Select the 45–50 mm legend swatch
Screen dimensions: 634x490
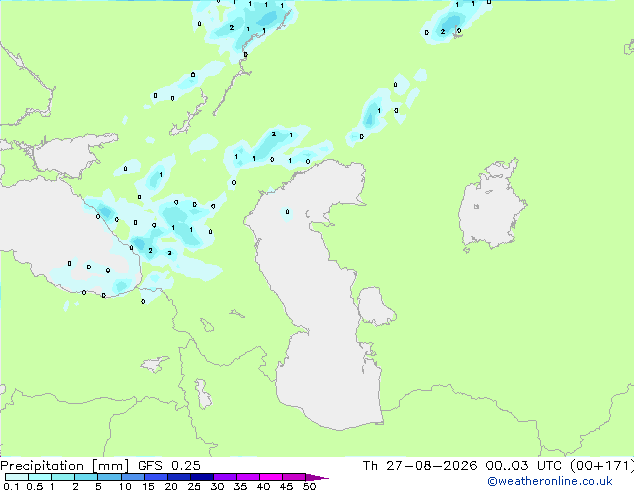294,477
